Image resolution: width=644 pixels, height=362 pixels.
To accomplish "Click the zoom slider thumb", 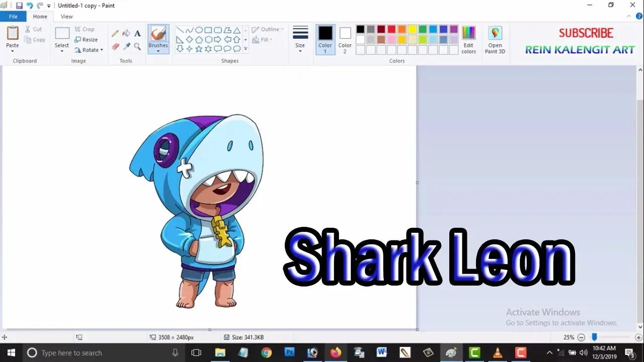I will pos(594,337).
